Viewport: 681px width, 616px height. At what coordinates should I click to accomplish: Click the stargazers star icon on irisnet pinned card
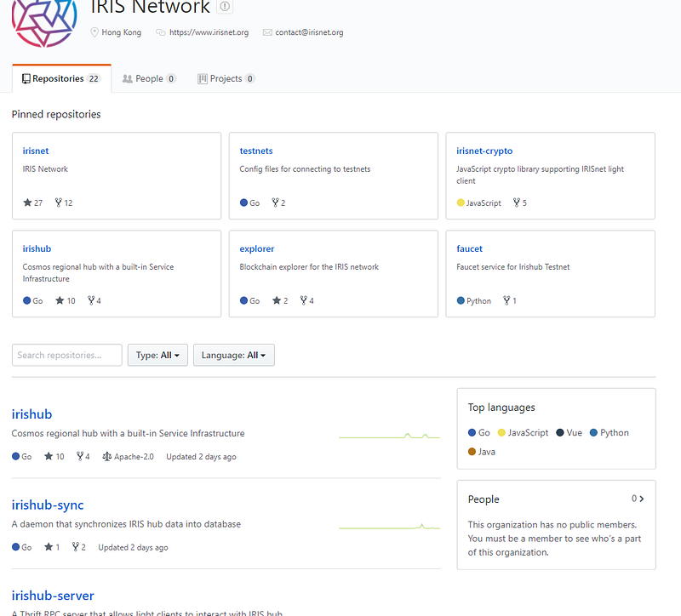click(x=27, y=203)
